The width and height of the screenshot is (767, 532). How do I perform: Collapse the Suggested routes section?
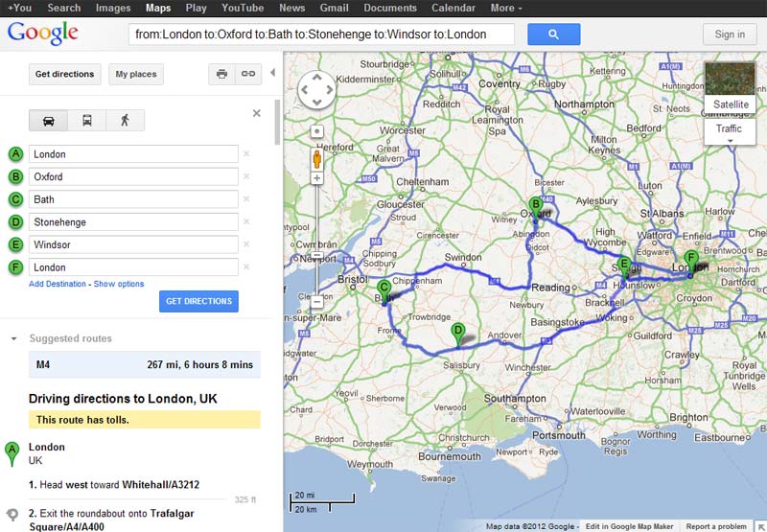[13, 338]
